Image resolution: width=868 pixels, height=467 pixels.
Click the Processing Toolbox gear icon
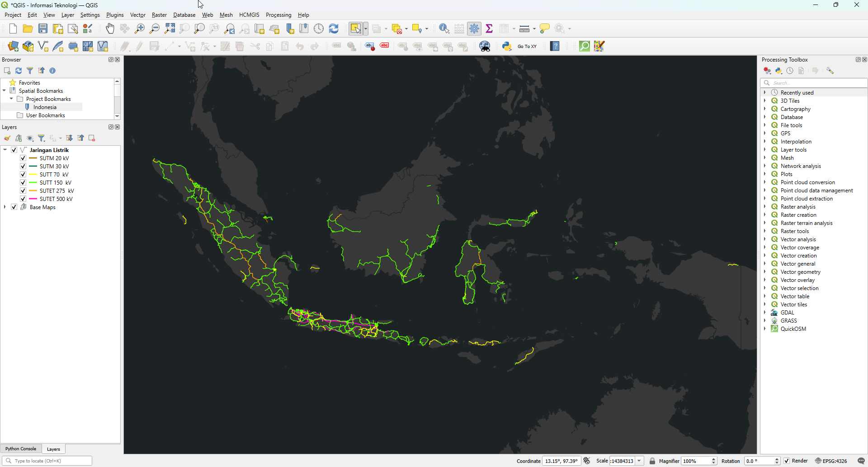[474, 29]
